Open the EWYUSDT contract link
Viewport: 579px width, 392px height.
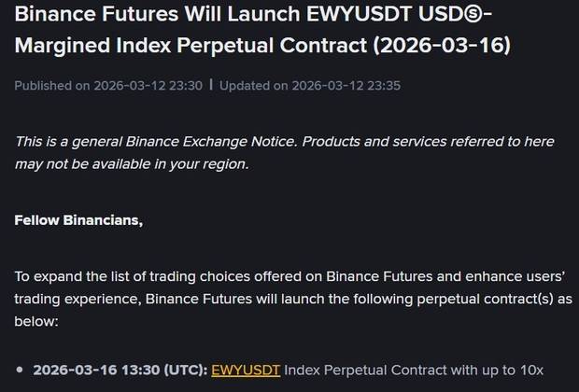(x=246, y=370)
